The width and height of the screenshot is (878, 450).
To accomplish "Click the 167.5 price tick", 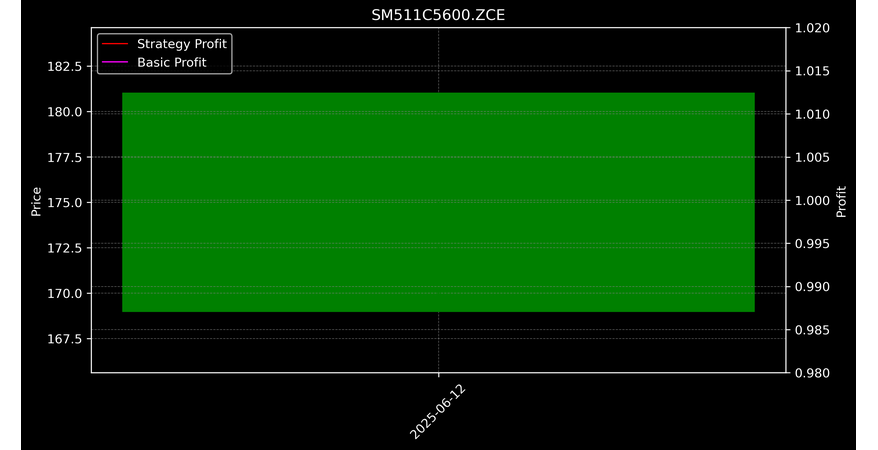I will pyautogui.click(x=64, y=339).
